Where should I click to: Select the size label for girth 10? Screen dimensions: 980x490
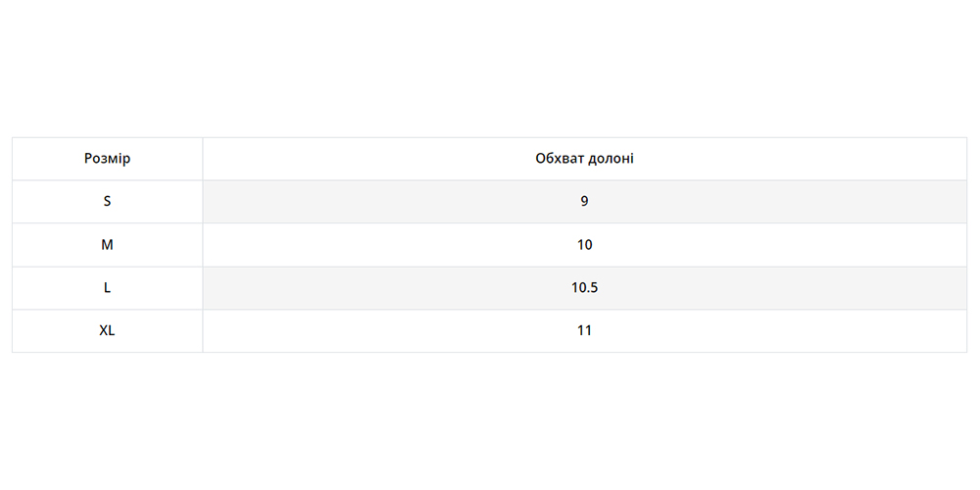click(107, 245)
